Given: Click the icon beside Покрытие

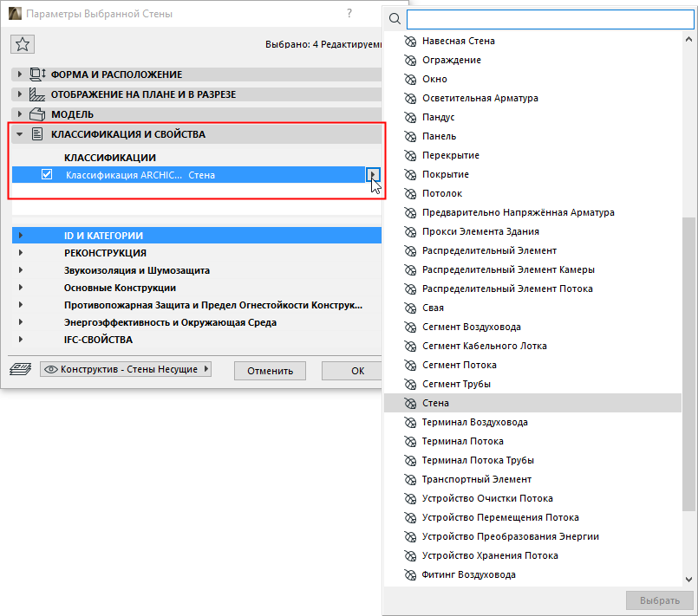Looking at the screenshot, I should coord(410,174).
